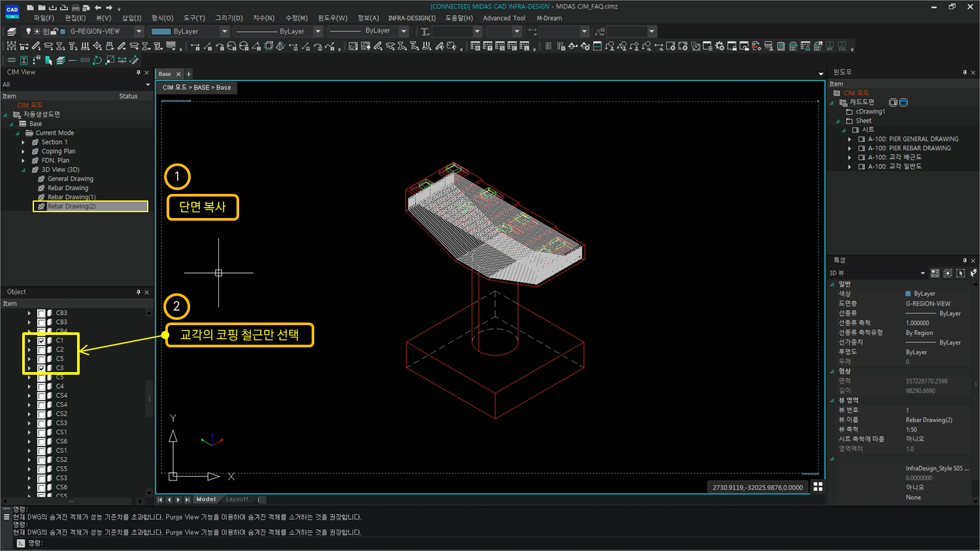Click the viewport grid icon beside coordinate display

[x=819, y=486]
